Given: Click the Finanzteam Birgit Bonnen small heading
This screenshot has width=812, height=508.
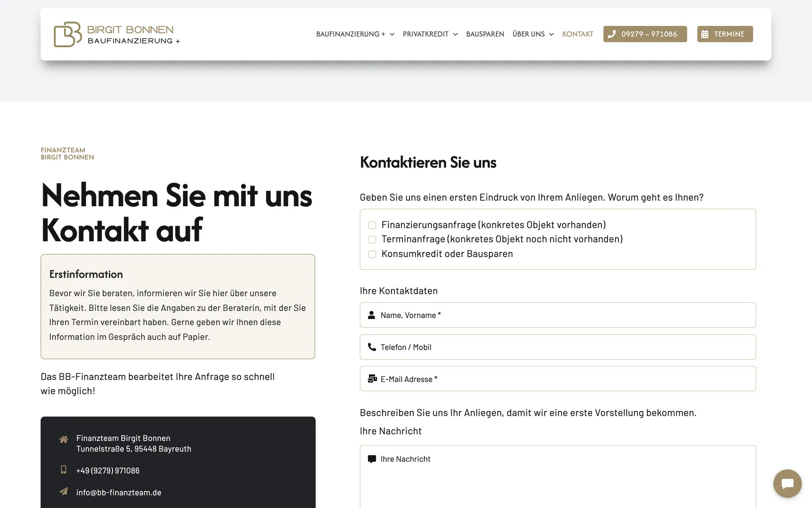Looking at the screenshot, I should 67,153.
